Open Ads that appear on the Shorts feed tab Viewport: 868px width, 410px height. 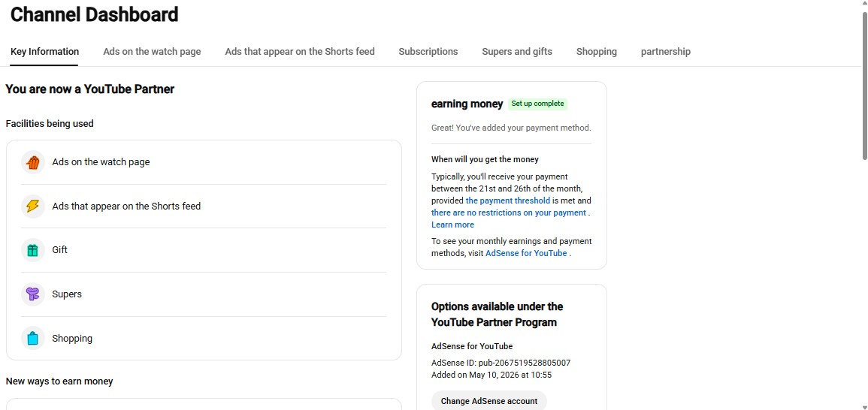(x=300, y=52)
